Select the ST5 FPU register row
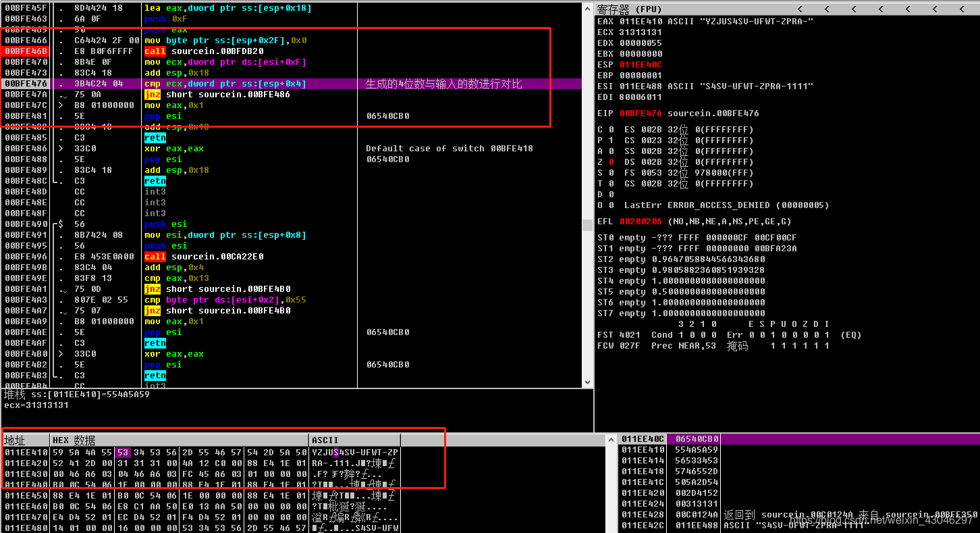Image resolution: width=980 pixels, height=533 pixels. point(681,292)
